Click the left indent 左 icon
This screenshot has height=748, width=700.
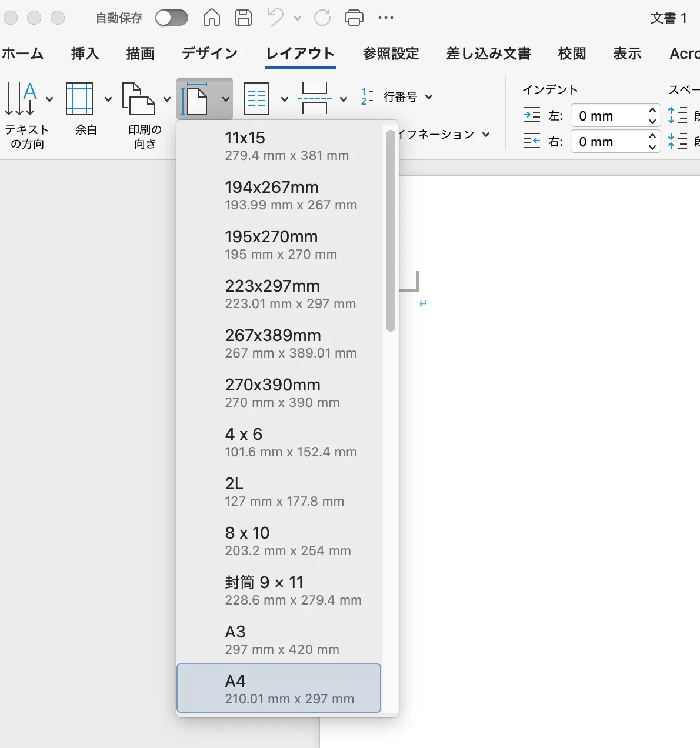pos(532,115)
